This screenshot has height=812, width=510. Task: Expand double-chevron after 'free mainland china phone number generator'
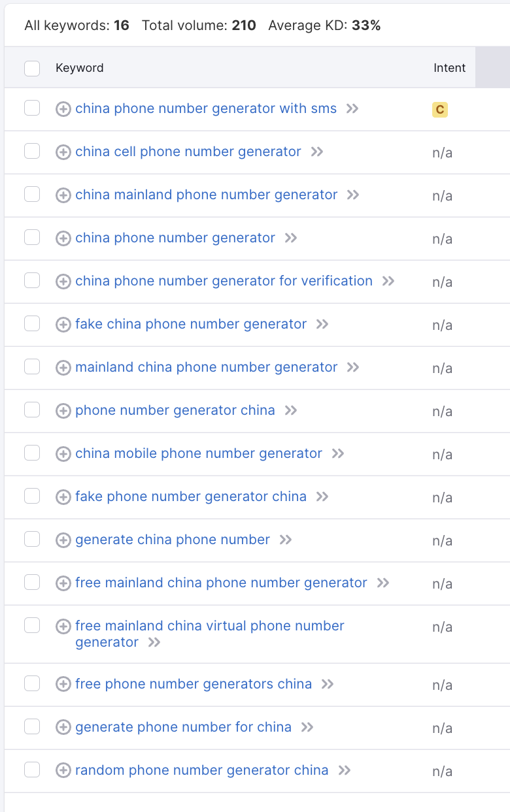coord(383,583)
